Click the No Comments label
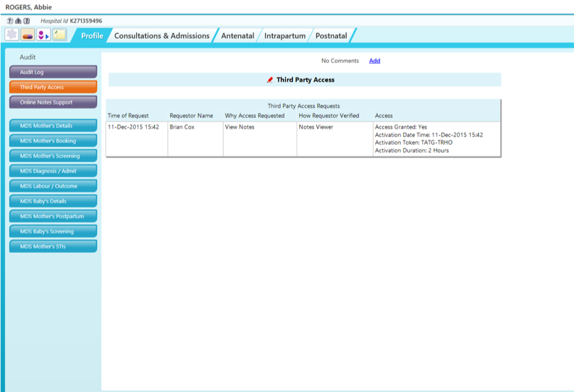 point(340,61)
